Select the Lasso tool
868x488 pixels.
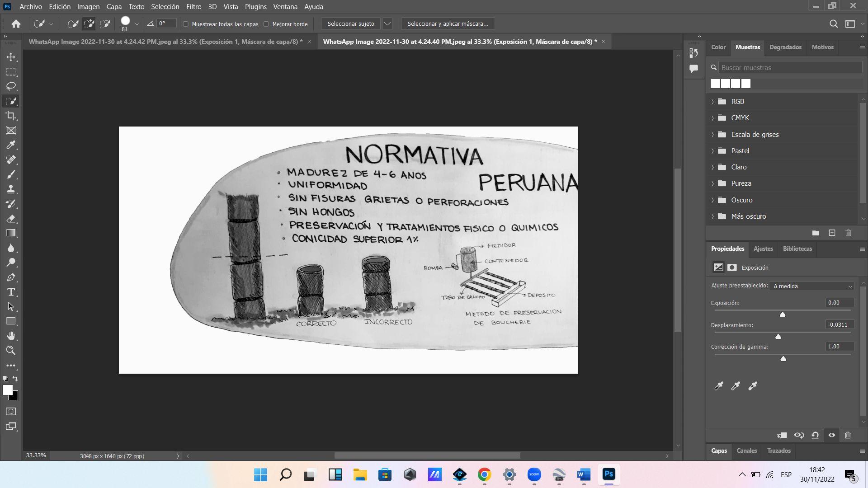(11, 86)
